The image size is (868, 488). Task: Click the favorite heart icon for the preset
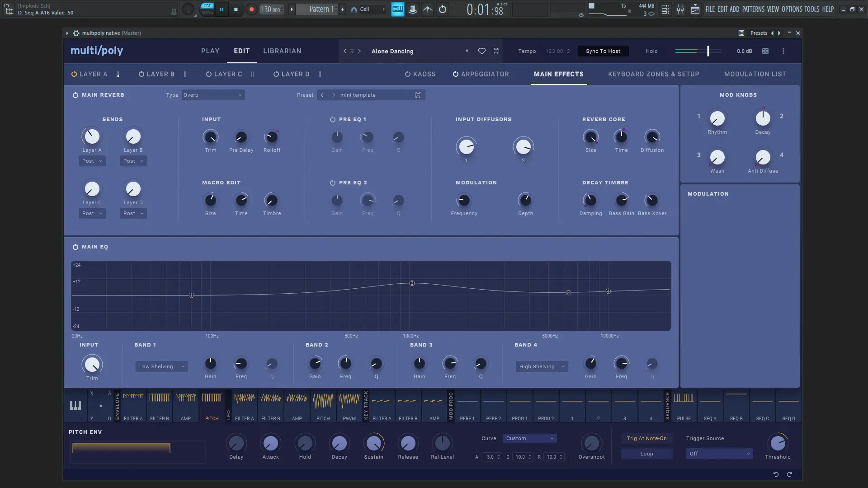tap(482, 51)
